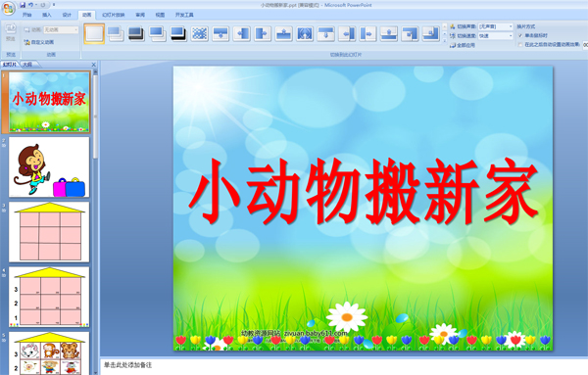Open the transition speed (切换速度) dropdown
588x375 pixels.
point(496,35)
